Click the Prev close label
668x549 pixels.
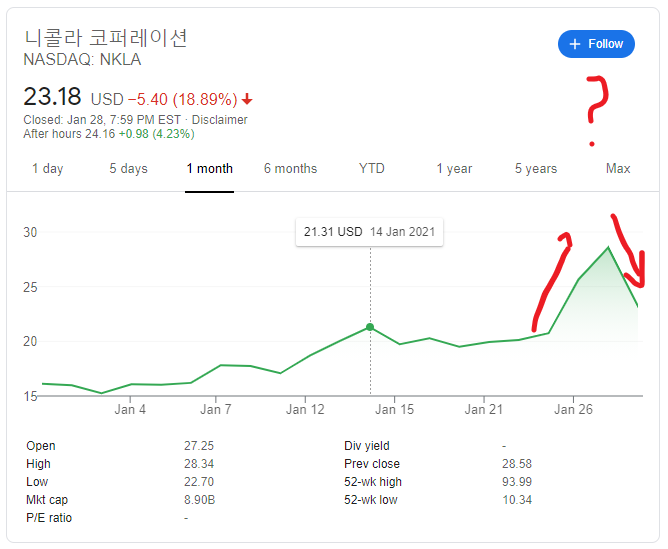pyautogui.click(x=372, y=464)
